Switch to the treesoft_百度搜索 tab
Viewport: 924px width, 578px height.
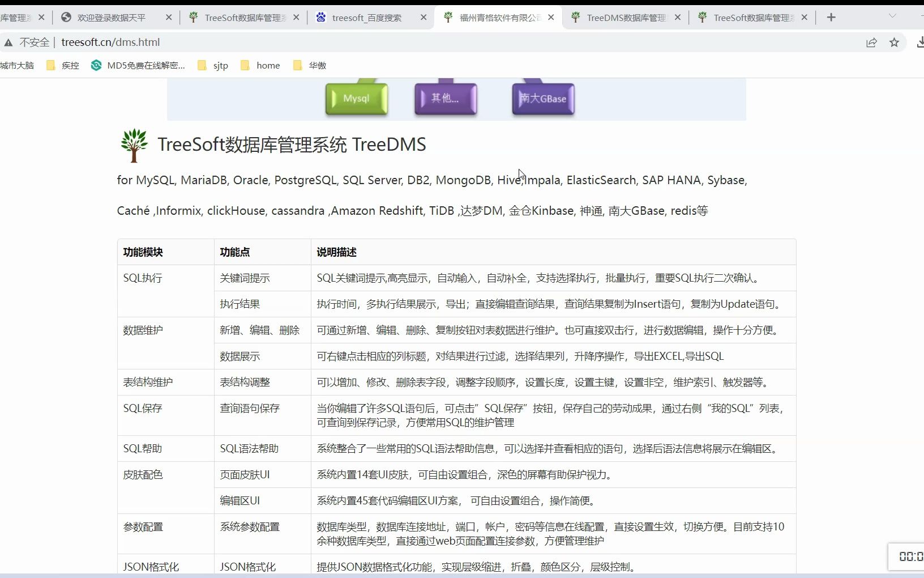click(368, 18)
